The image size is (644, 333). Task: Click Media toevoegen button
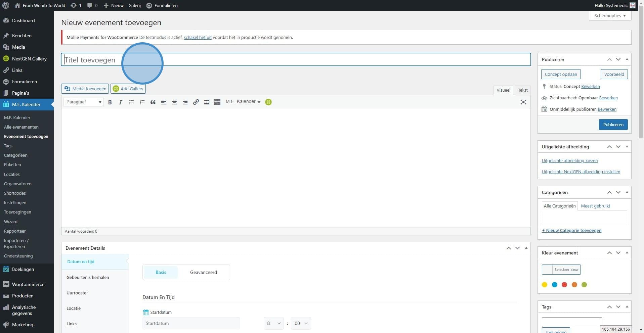pos(85,89)
